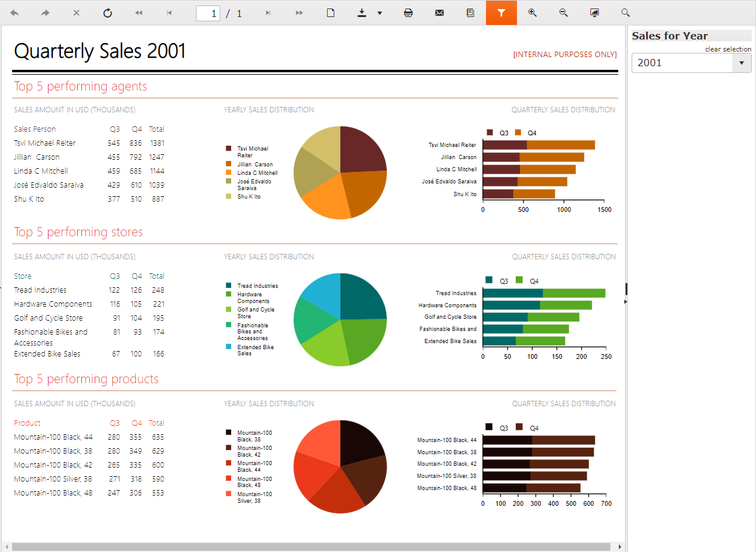This screenshot has height=552, width=756.
Task: Toggle the orange parameters filter button
Action: 501,13
